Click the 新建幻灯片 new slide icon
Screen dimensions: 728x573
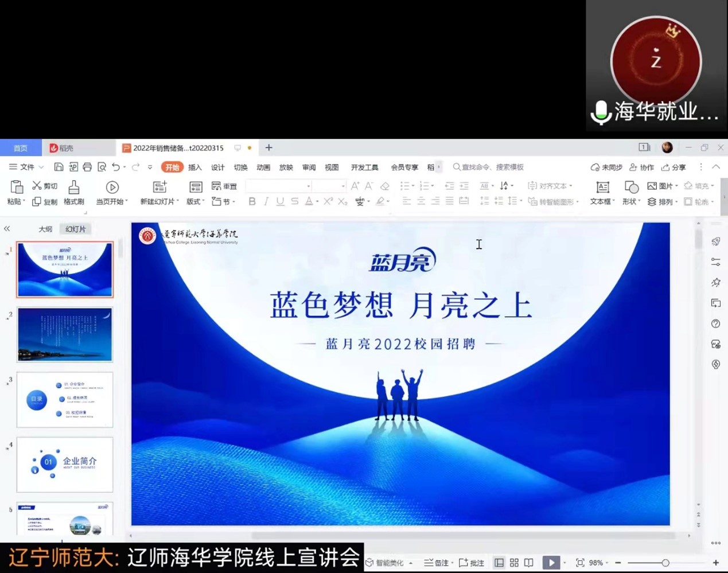(159, 187)
